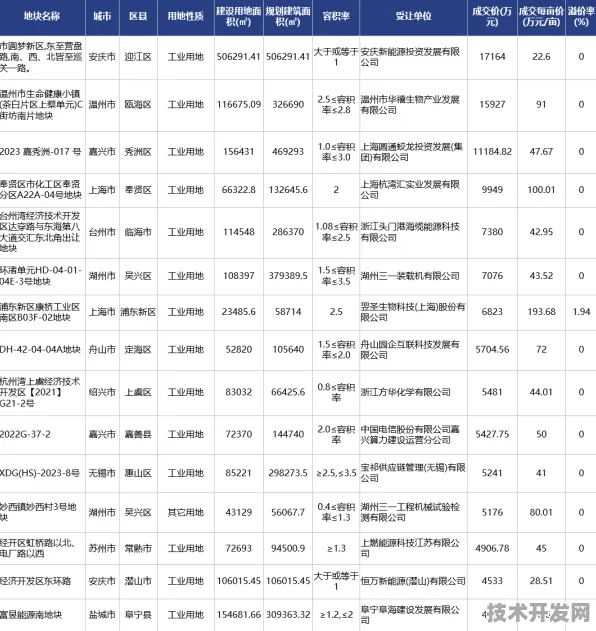The image size is (596, 631).
Task: Select the 迎江区 district cell
Action: coord(138,57)
